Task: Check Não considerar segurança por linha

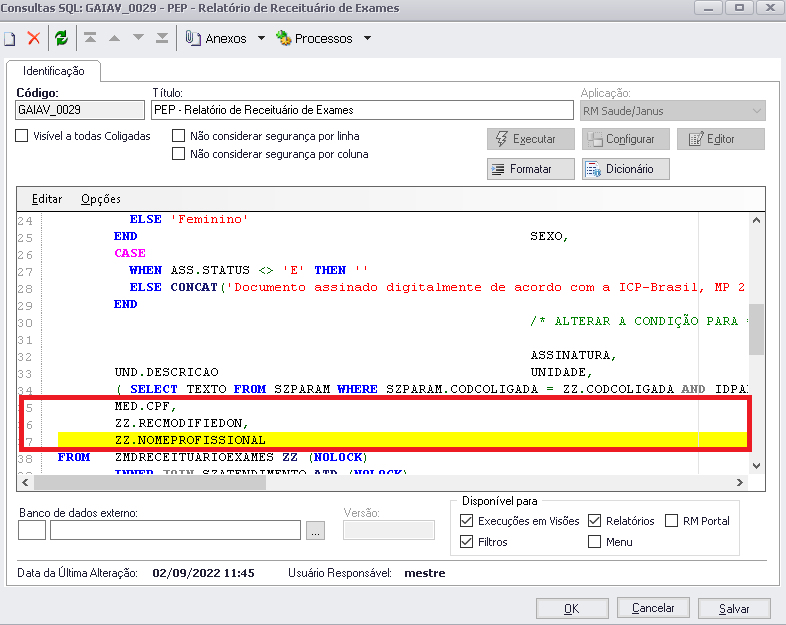Action: click(x=179, y=136)
